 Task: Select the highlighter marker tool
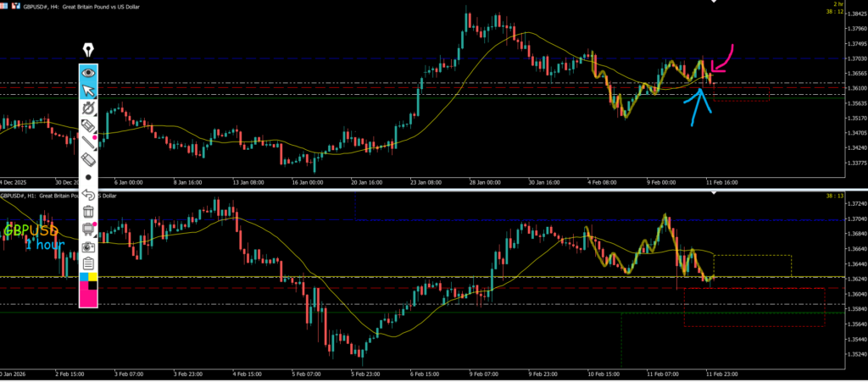tap(88, 126)
